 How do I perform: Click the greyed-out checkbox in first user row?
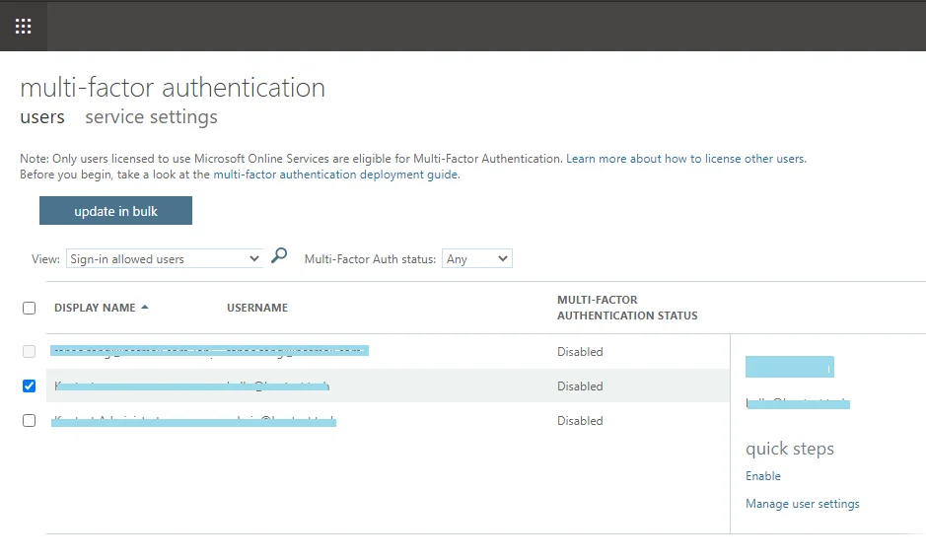pyautogui.click(x=29, y=352)
